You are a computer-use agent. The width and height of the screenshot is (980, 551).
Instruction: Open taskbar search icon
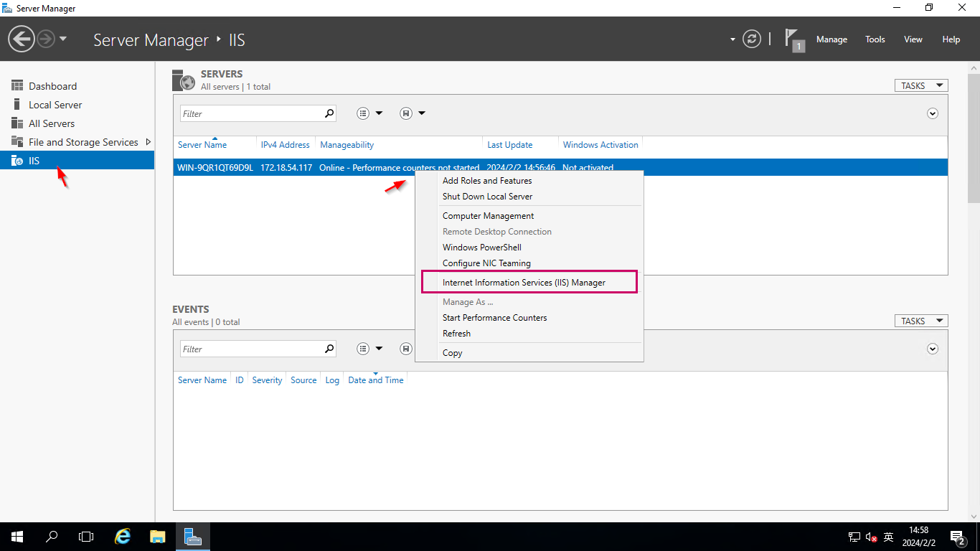point(52,537)
